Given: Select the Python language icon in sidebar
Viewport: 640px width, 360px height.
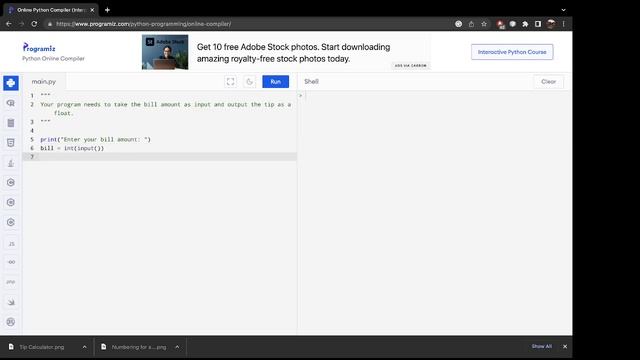Looking at the screenshot, I should (x=11, y=83).
